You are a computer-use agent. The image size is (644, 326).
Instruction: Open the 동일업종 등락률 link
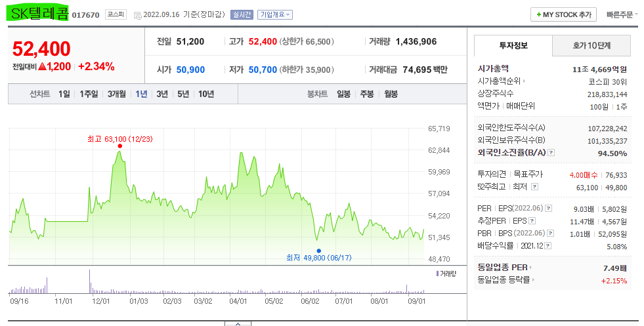504,280
